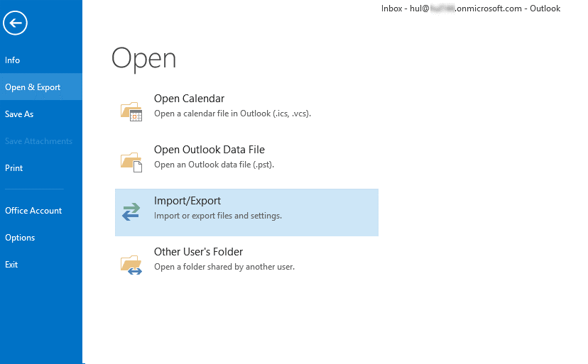Screen dimensions: 588x364
Task: Click the Other User's Folder title
Action: pos(198,252)
